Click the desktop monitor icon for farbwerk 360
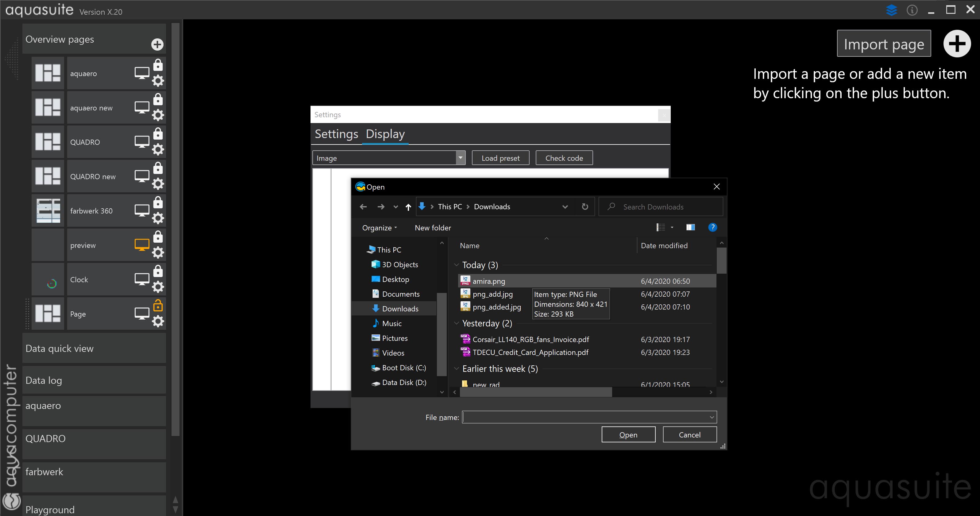The image size is (980, 516). 142,210
